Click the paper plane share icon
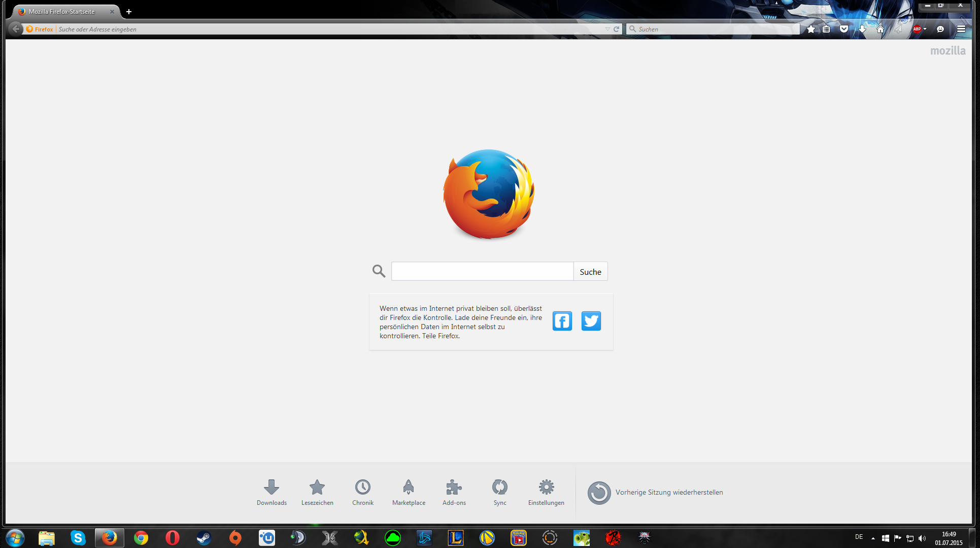This screenshot has width=980, height=548. click(x=898, y=29)
